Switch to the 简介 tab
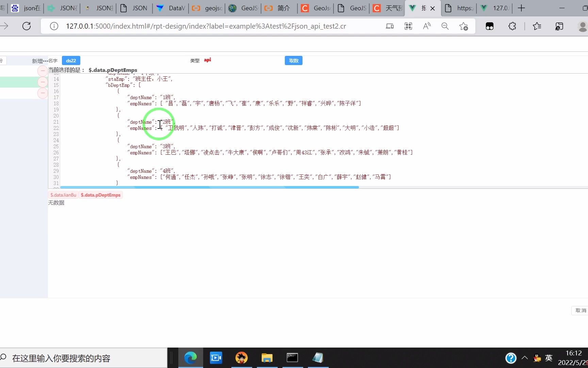This screenshot has height=368, width=588. click(279, 8)
